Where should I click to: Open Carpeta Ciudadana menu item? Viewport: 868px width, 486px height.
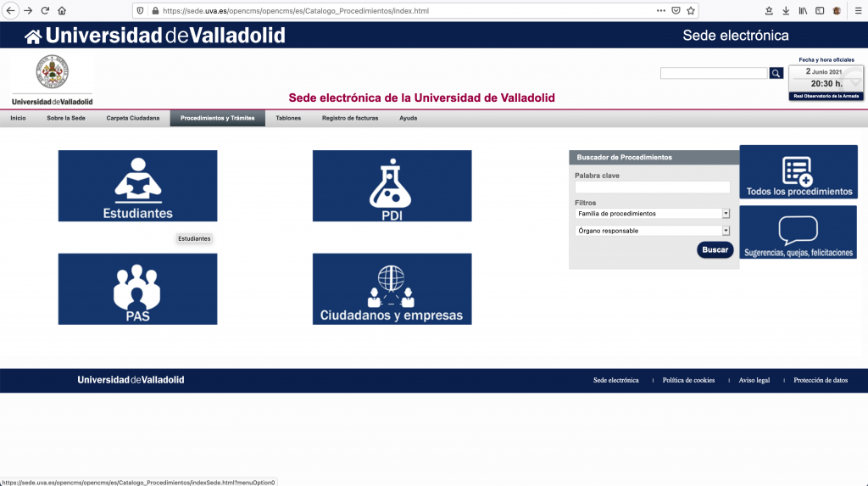pos(133,118)
